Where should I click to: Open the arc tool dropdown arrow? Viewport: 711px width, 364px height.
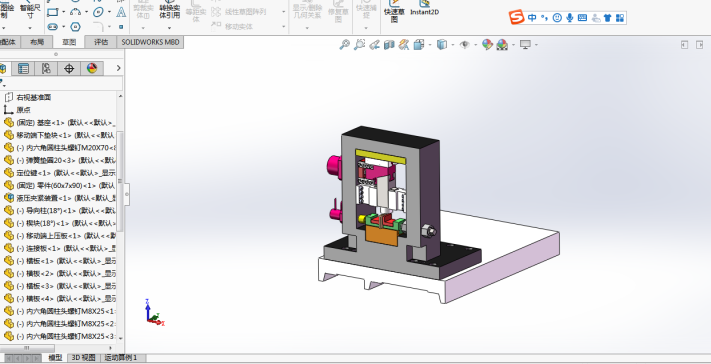pos(86,12)
